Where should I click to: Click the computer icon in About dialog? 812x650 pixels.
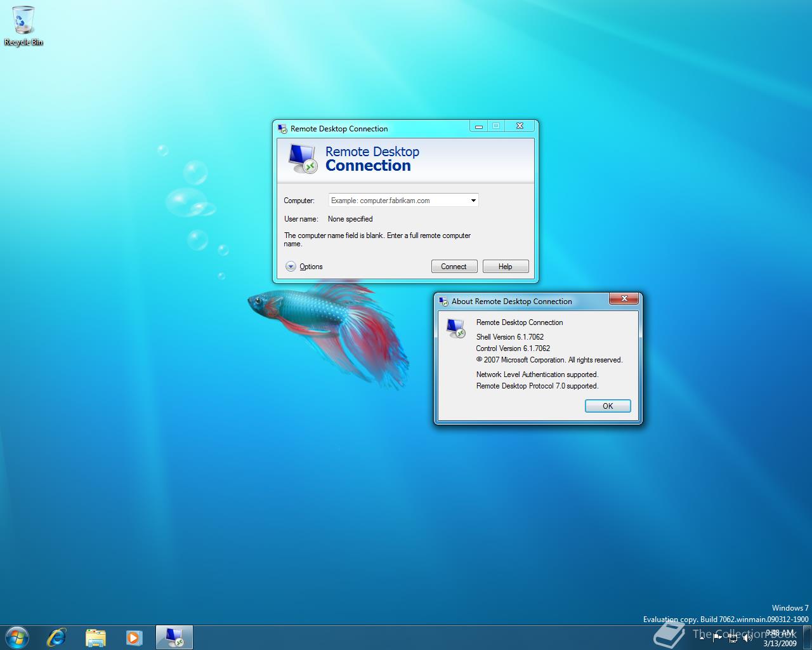click(x=456, y=328)
